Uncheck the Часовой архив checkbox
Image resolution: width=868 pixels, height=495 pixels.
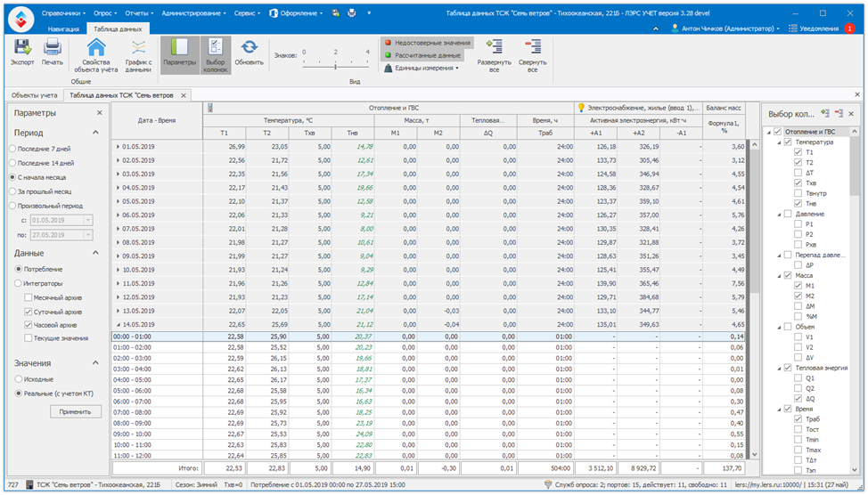tap(28, 325)
